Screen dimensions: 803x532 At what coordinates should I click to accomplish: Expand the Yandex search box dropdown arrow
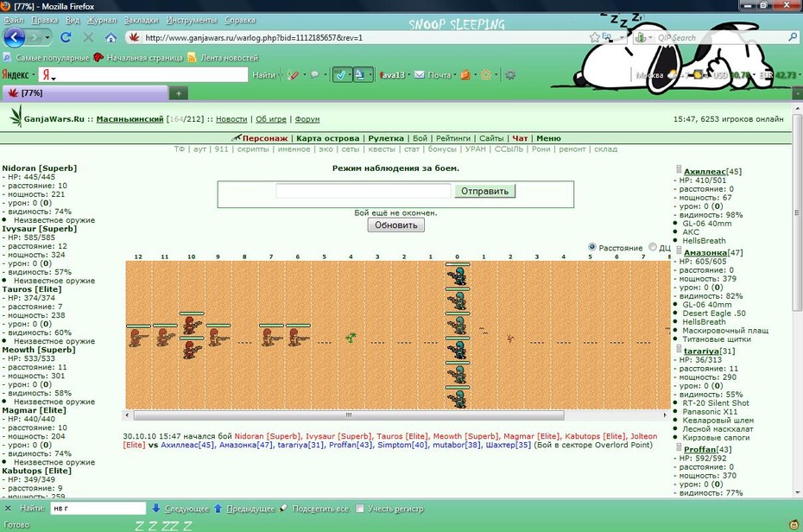(x=54, y=78)
